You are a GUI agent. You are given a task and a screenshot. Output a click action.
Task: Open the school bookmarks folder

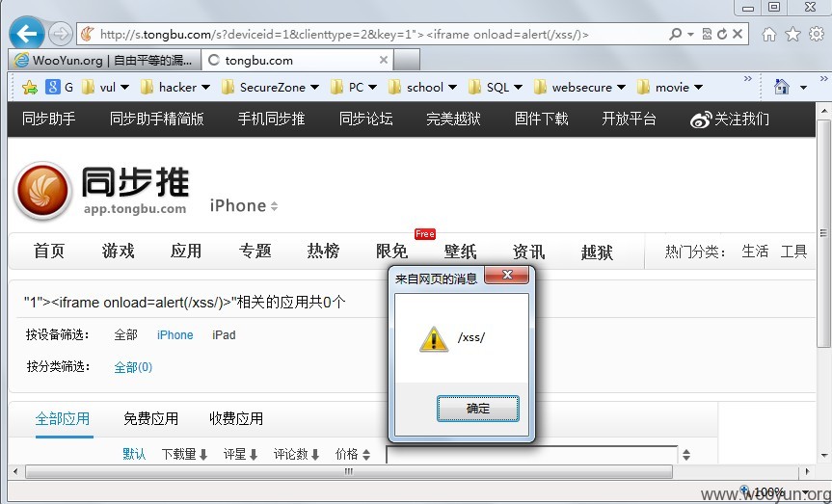pyautogui.click(x=423, y=87)
